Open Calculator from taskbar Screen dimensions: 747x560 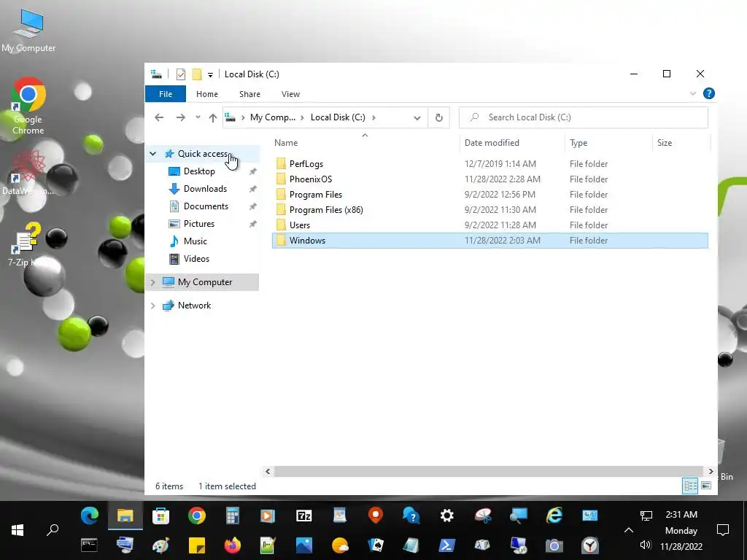pos(232,516)
